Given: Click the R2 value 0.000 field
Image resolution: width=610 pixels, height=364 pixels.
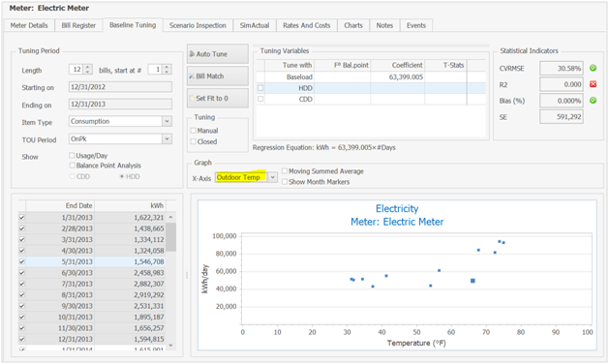Looking at the screenshot, I should click(561, 84).
